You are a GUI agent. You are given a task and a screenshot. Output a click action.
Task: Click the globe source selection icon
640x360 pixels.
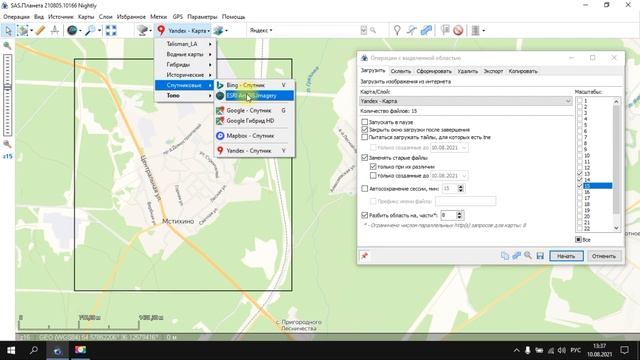coord(72,30)
